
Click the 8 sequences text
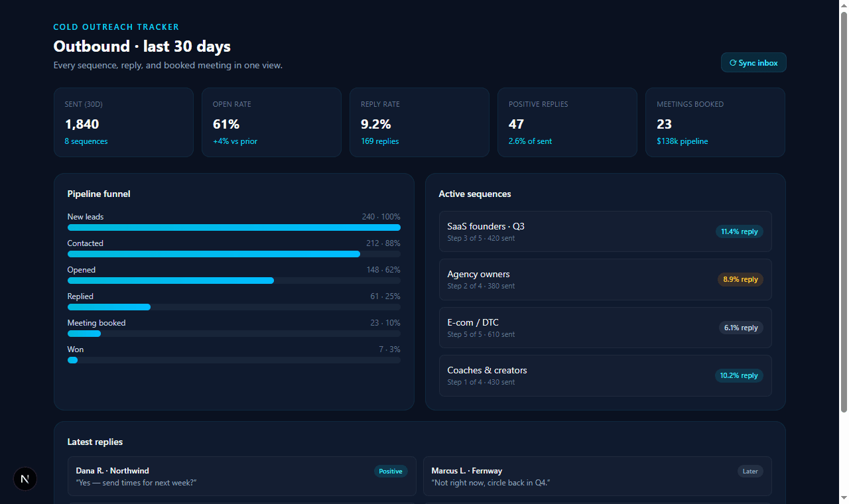tap(86, 141)
